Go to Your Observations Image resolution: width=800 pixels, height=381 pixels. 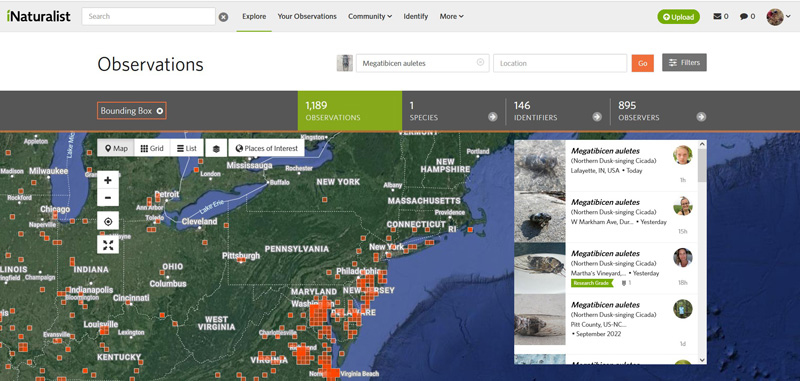[307, 16]
